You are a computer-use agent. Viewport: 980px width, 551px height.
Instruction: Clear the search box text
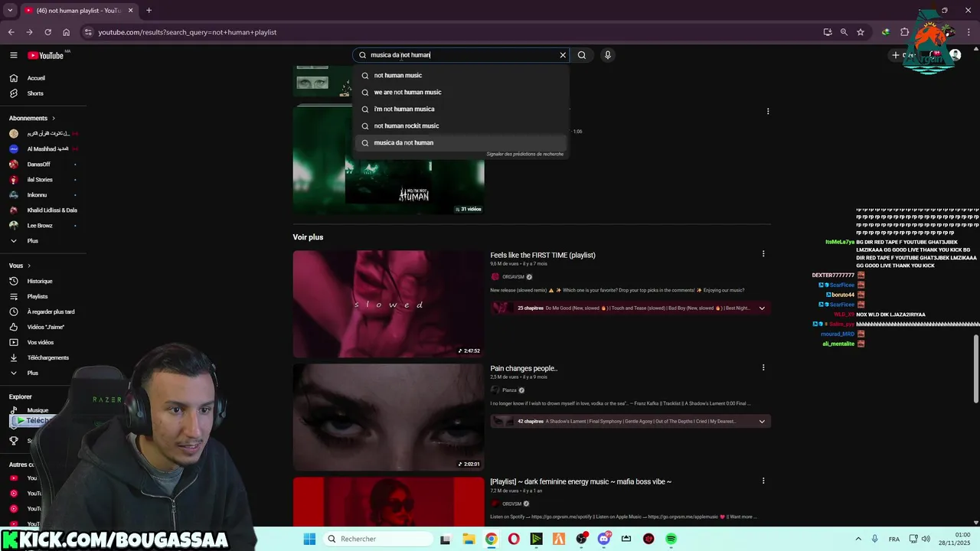tap(563, 55)
